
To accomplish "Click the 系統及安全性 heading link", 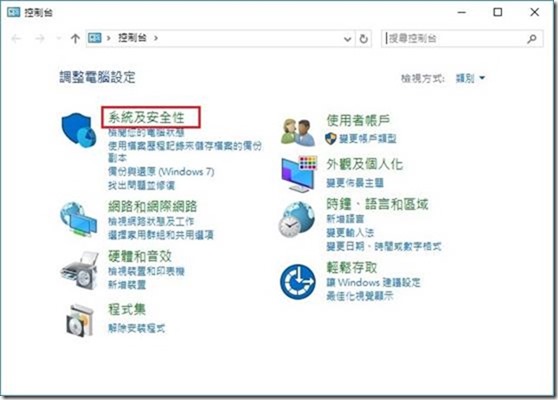I will [x=146, y=117].
